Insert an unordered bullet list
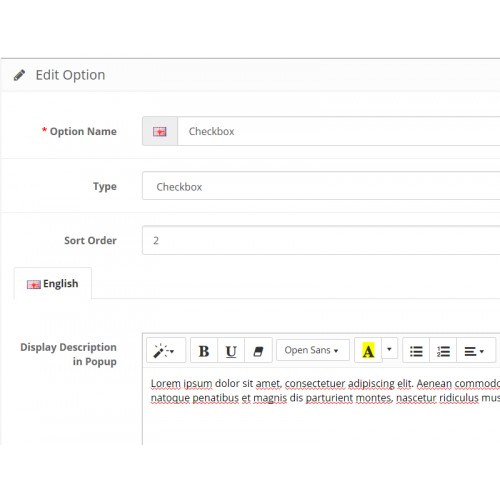Image resolution: width=500 pixels, height=500 pixels. pyautogui.click(x=416, y=351)
